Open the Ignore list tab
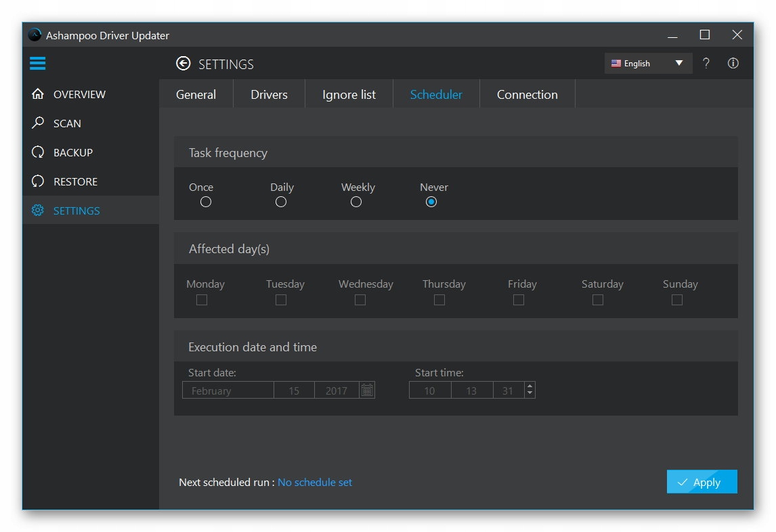Screen dimensions: 776x532 coord(349,95)
